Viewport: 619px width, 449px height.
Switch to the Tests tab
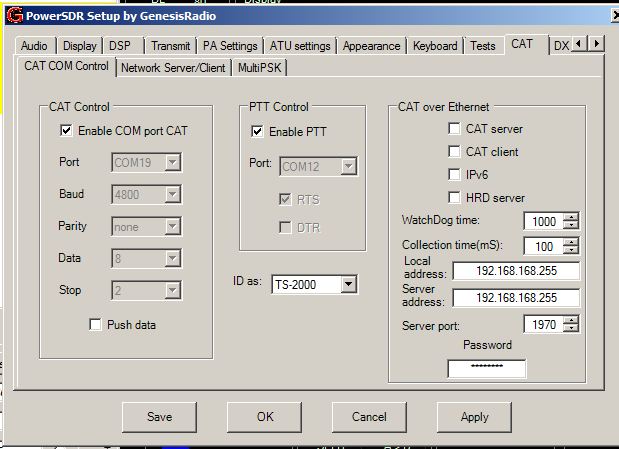pyautogui.click(x=483, y=46)
